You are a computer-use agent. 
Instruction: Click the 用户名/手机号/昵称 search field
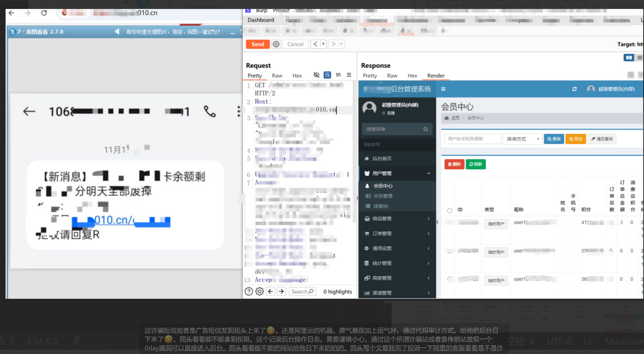(473, 139)
